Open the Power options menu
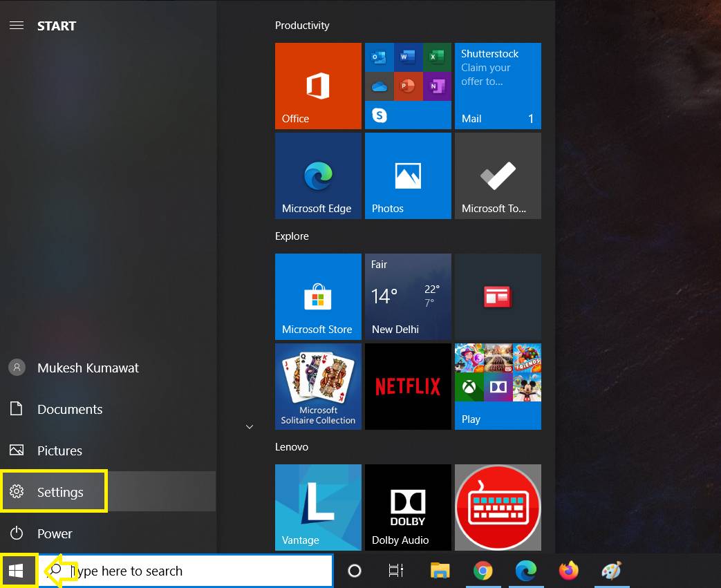The width and height of the screenshot is (721, 588). pyautogui.click(x=108, y=533)
